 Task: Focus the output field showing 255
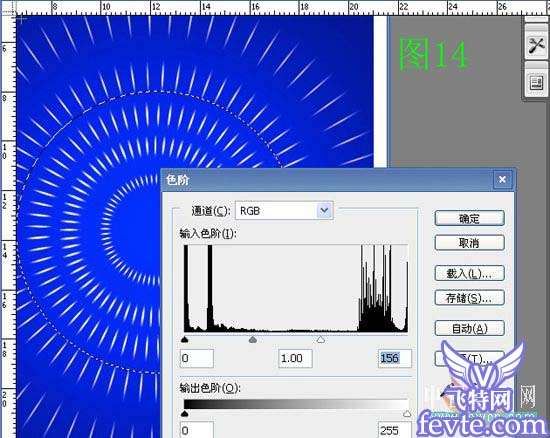coord(395,430)
